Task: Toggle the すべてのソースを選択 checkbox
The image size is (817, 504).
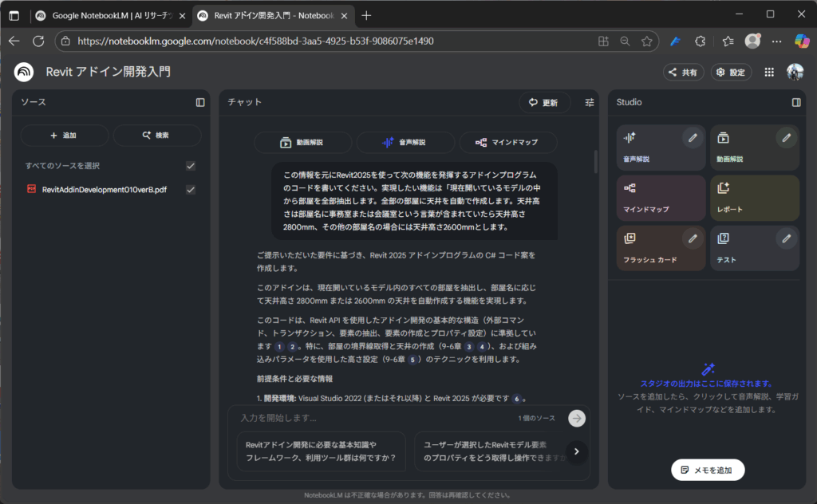Action: click(x=191, y=166)
